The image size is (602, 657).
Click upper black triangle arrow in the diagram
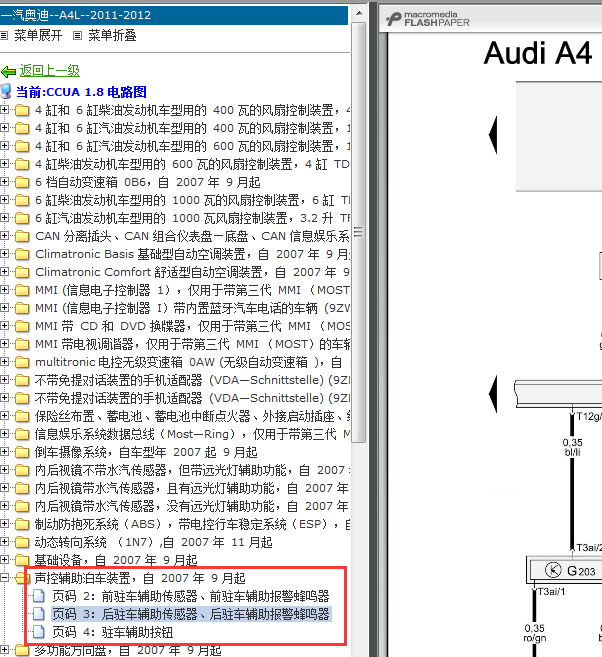pyautogui.click(x=493, y=135)
